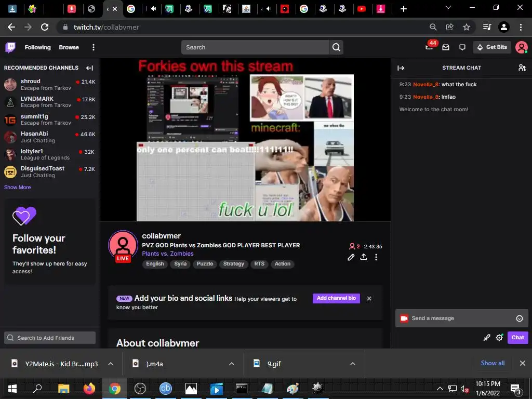Switch to the YouTube browser tab
532x399 pixels.
tap(362, 9)
